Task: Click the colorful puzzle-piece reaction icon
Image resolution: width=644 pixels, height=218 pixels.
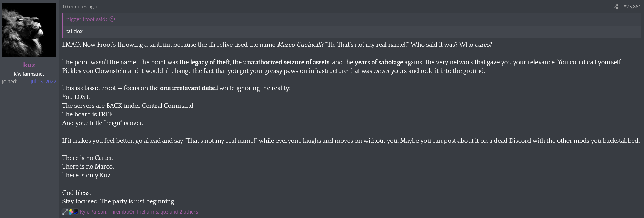Action: [x=70, y=212]
